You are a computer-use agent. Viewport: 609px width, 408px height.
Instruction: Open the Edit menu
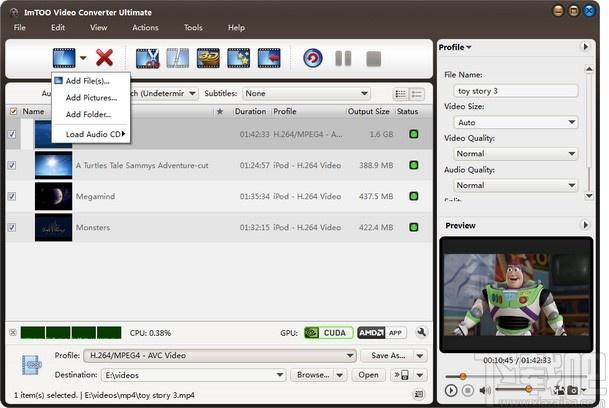58,28
